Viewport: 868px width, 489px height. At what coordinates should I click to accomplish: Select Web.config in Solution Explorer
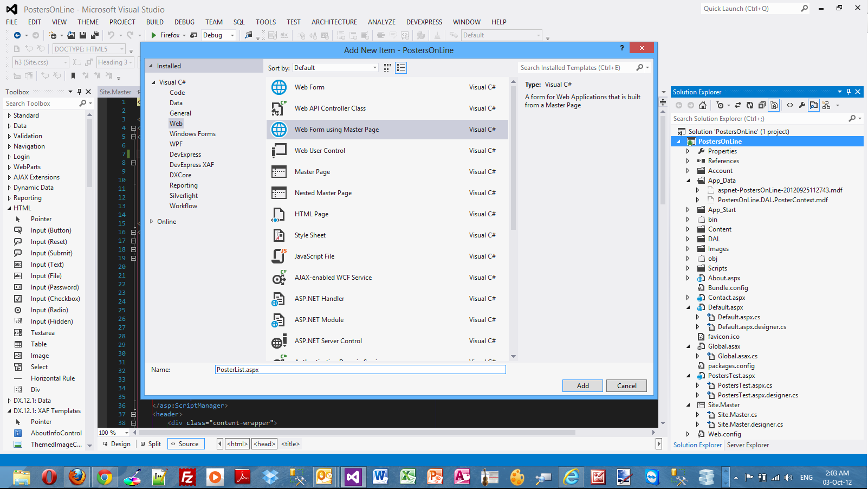click(x=724, y=434)
